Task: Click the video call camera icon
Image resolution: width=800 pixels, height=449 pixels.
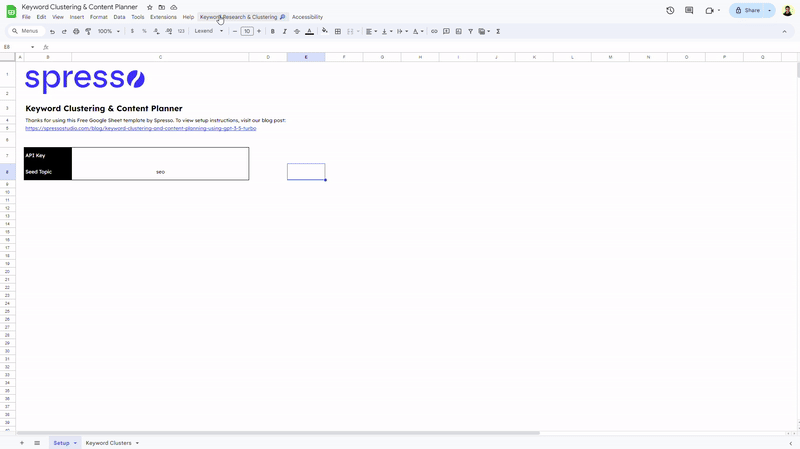Action: click(709, 10)
